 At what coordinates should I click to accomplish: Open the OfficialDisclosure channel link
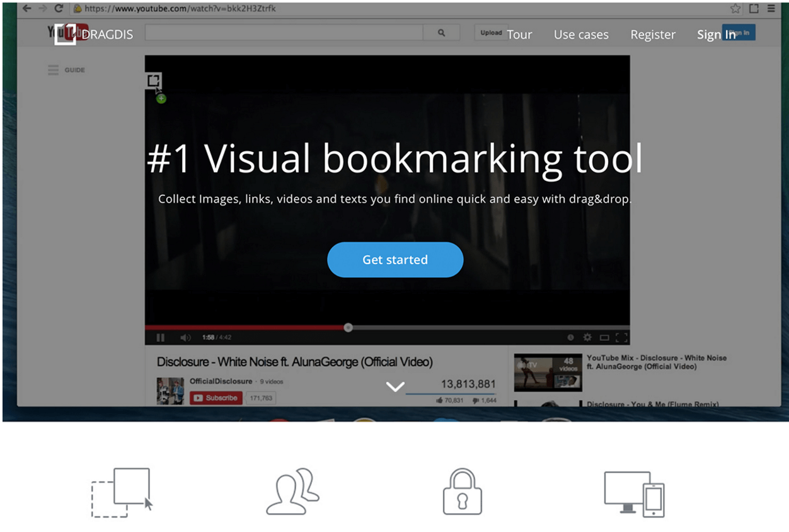click(221, 381)
